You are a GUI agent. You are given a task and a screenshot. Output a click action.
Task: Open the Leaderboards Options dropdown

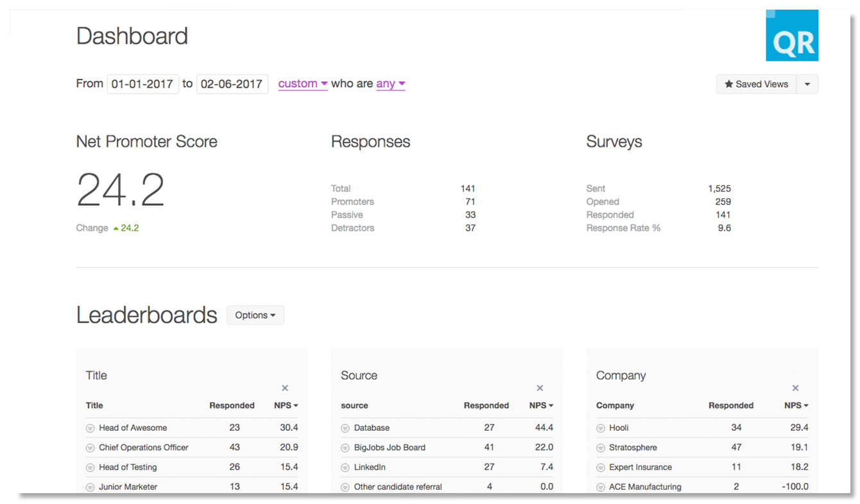pos(255,315)
